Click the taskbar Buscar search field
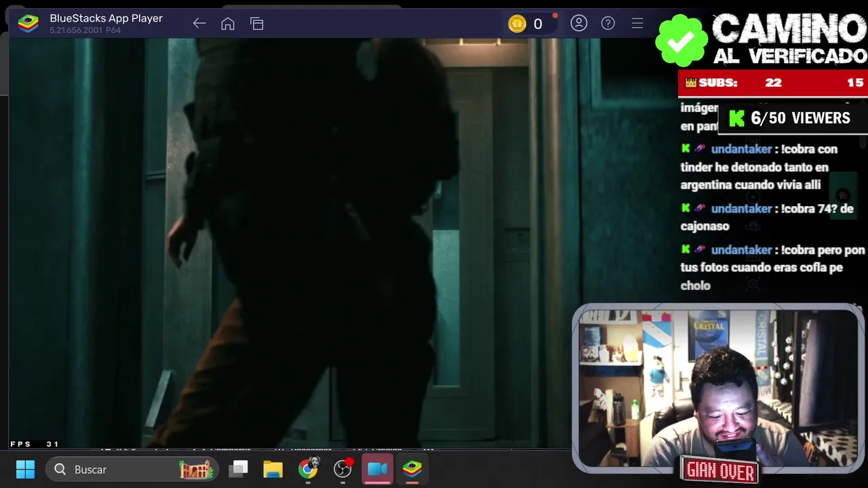 click(132, 469)
